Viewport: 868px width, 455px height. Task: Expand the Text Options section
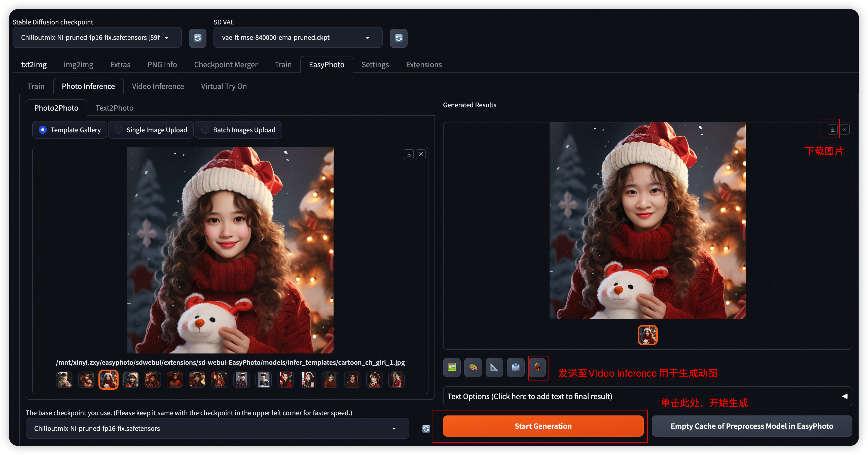pyautogui.click(x=647, y=396)
